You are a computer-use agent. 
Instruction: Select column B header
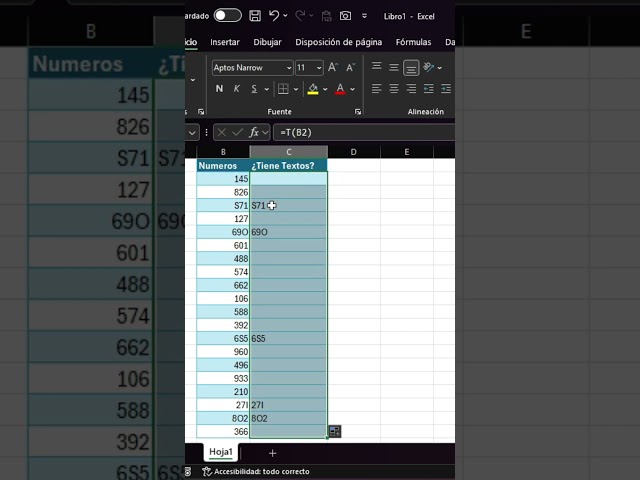223,152
